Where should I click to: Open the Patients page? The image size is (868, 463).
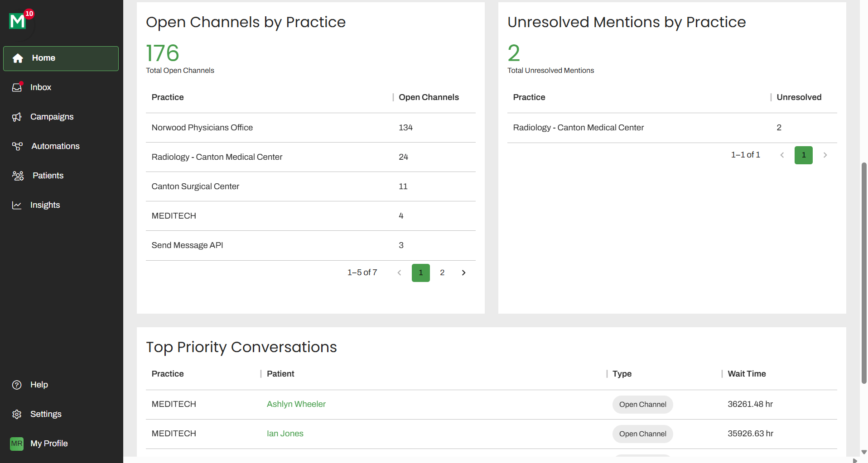pyautogui.click(x=61, y=176)
